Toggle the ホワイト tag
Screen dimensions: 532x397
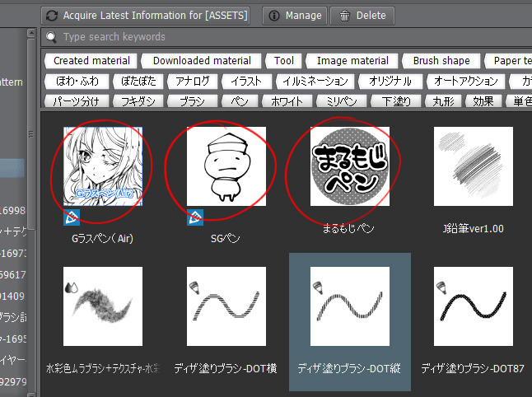(287, 100)
